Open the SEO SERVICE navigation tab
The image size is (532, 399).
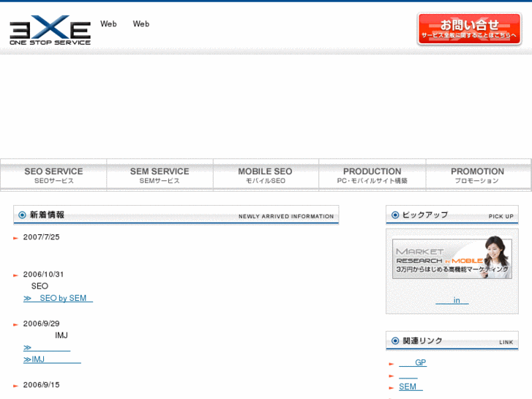click(53, 175)
